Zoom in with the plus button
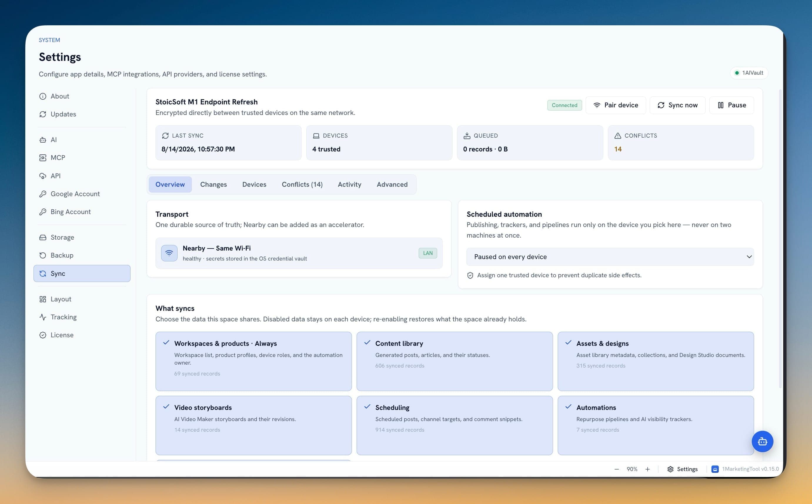The image size is (812, 504). click(x=647, y=469)
